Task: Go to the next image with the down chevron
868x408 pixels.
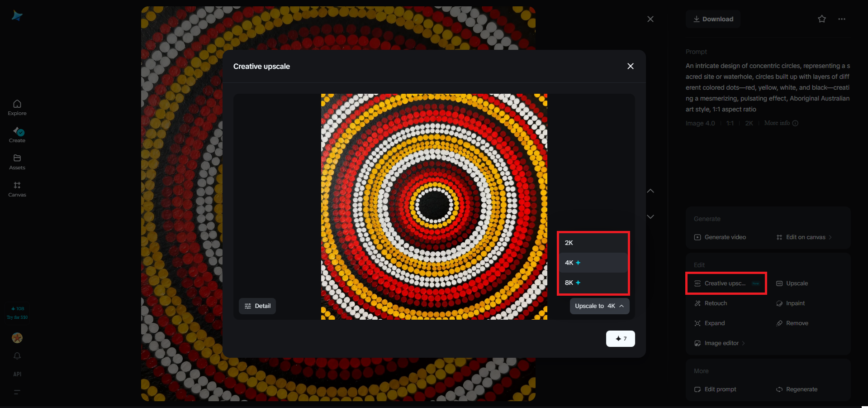Action: pos(650,216)
